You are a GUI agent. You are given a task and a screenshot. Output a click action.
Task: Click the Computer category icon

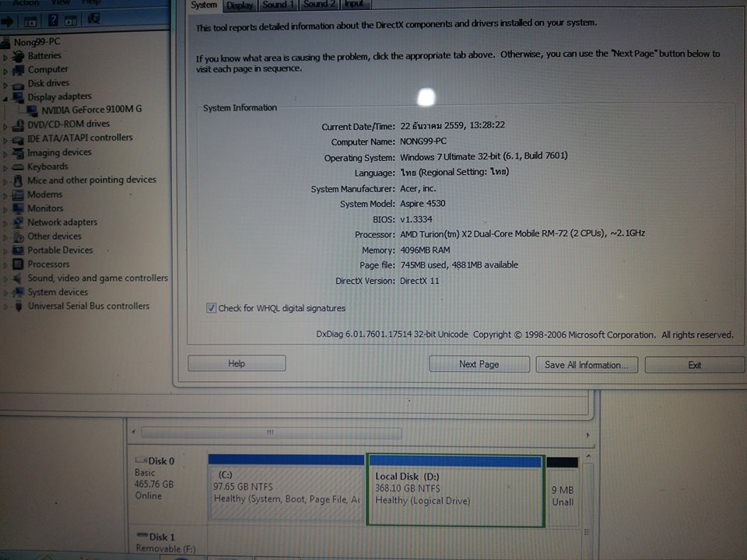coord(18,70)
